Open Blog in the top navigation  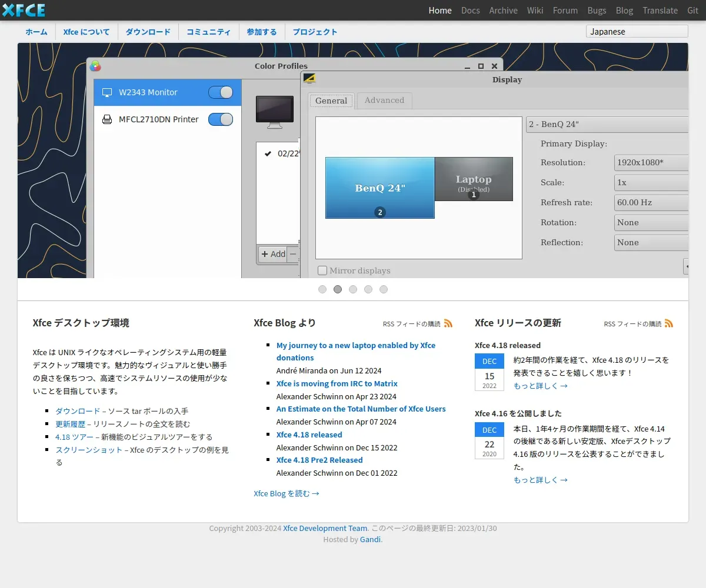pyautogui.click(x=624, y=11)
